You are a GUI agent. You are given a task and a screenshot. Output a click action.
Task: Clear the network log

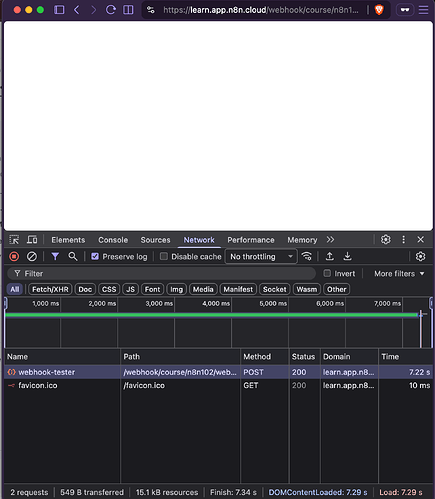click(x=32, y=256)
